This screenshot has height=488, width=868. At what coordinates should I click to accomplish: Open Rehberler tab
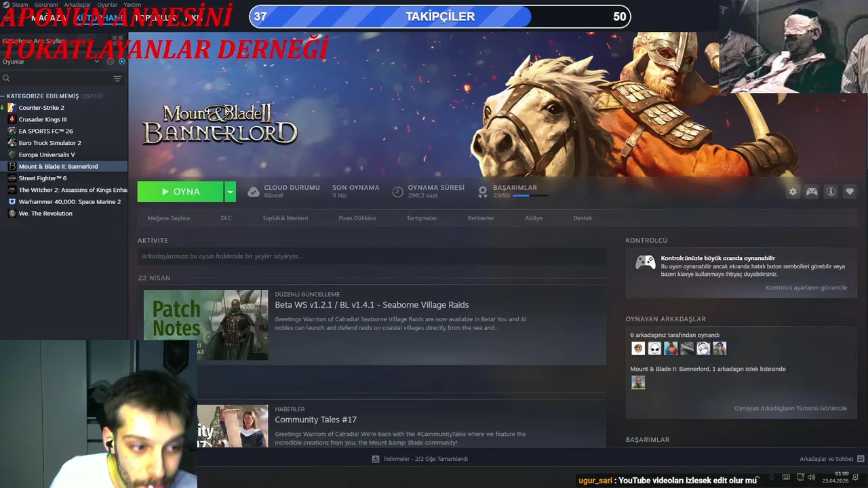click(x=481, y=218)
